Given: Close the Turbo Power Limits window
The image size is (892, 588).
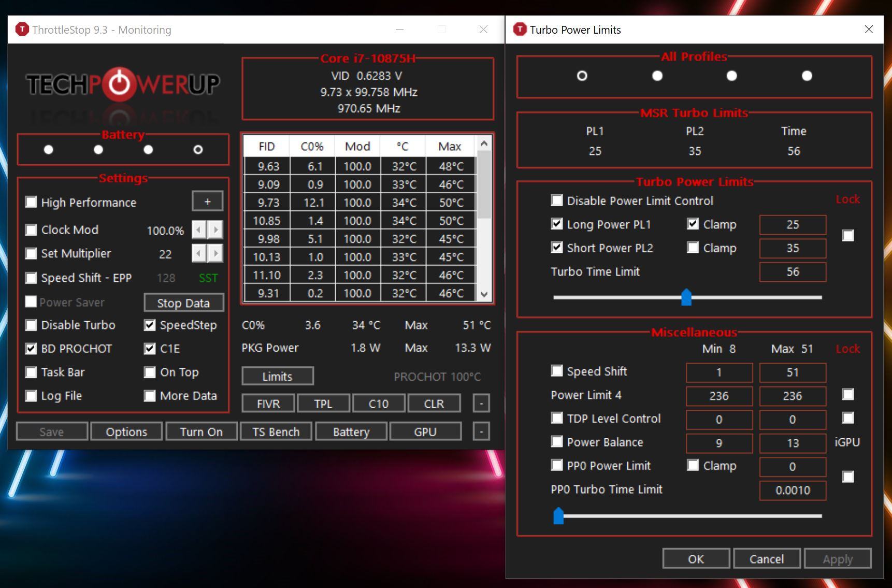Looking at the screenshot, I should pos(869,30).
